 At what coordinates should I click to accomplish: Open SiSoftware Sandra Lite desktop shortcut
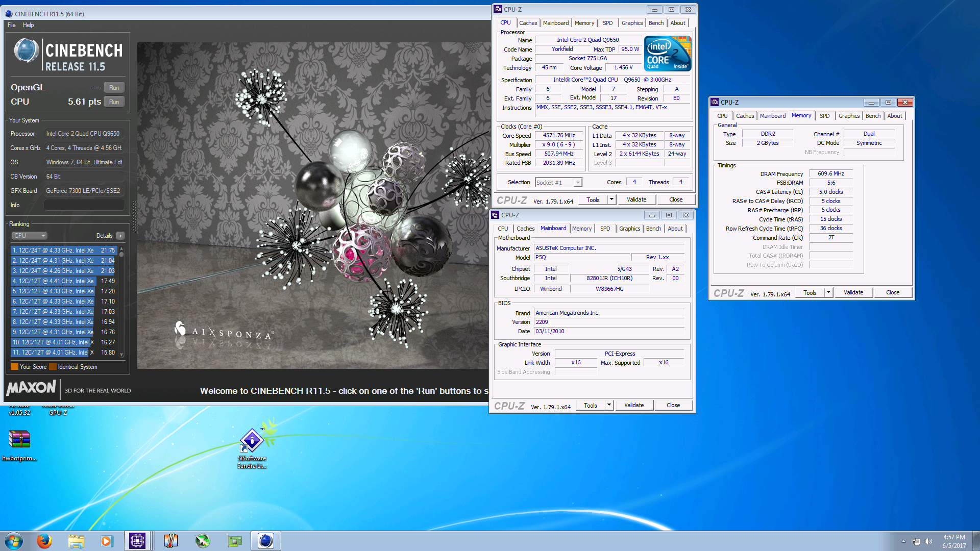click(252, 448)
